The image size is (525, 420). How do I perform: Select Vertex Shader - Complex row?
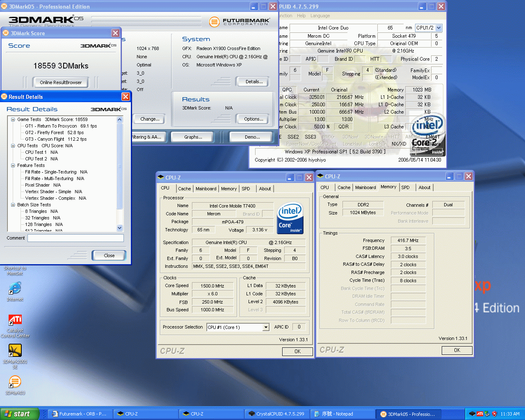55,198
